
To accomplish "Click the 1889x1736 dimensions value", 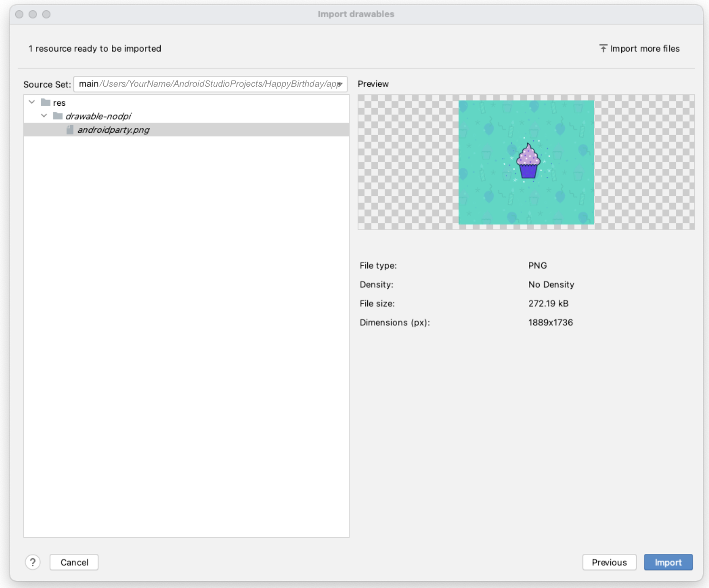I will point(550,322).
